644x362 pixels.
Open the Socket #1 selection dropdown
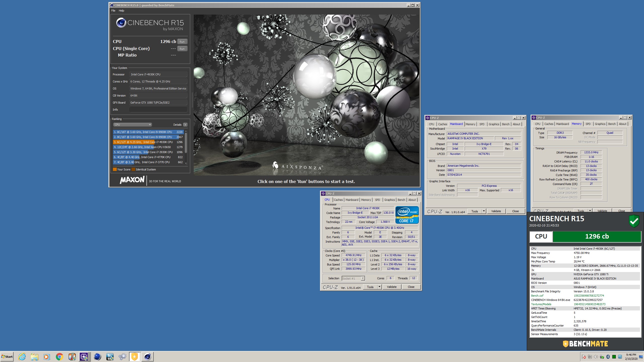point(353,278)
